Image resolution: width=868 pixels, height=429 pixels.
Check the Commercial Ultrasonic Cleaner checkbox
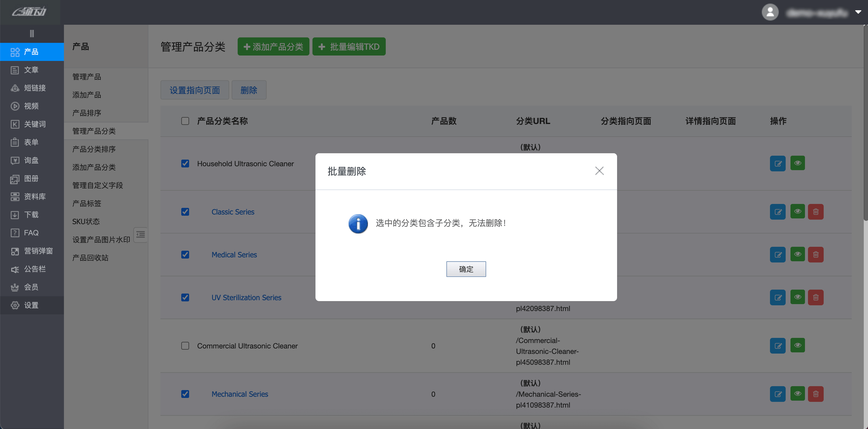click(x=185, y=346)
